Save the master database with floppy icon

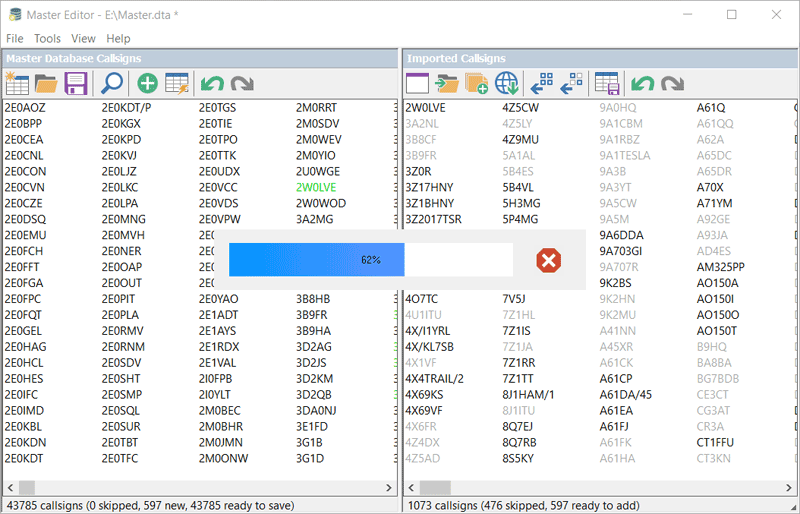pyautogui.click(x=76, y=84)
